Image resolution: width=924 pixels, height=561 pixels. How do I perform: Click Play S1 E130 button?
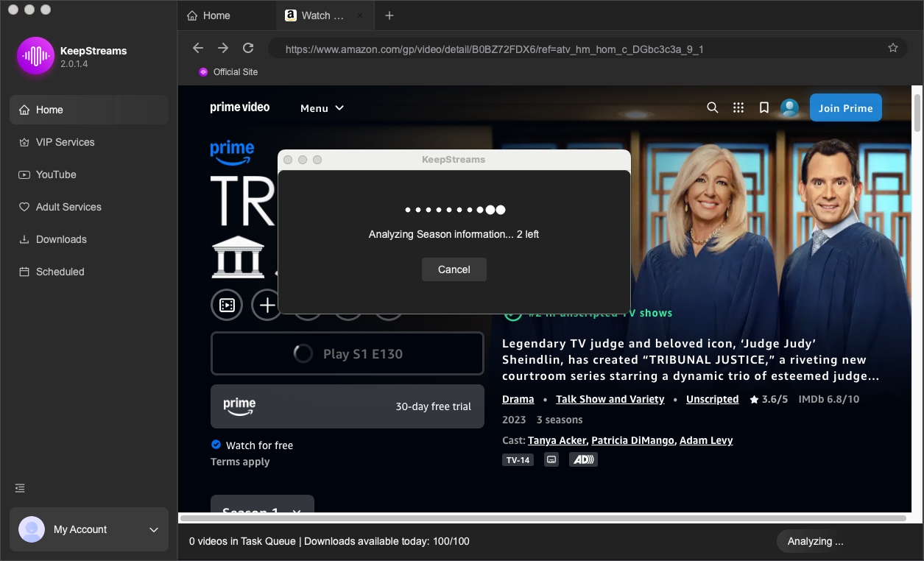pyautogui.click(x=348, y=353)
